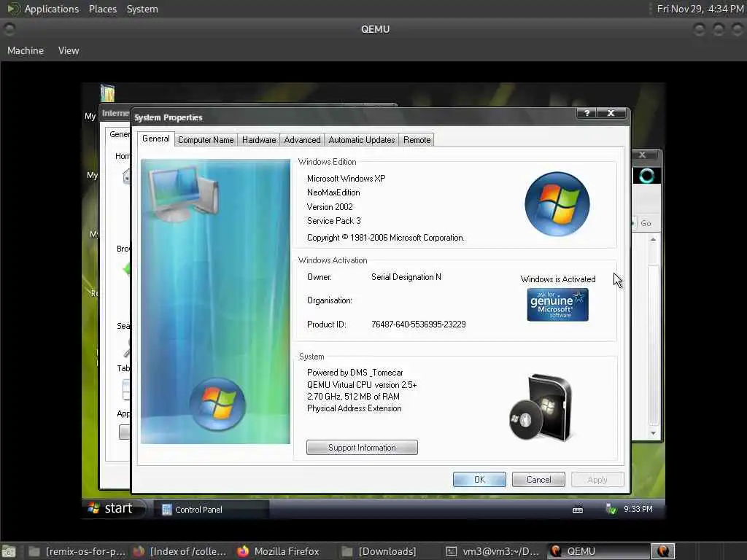Cancel the System Properties dialog

coord(538,480)
